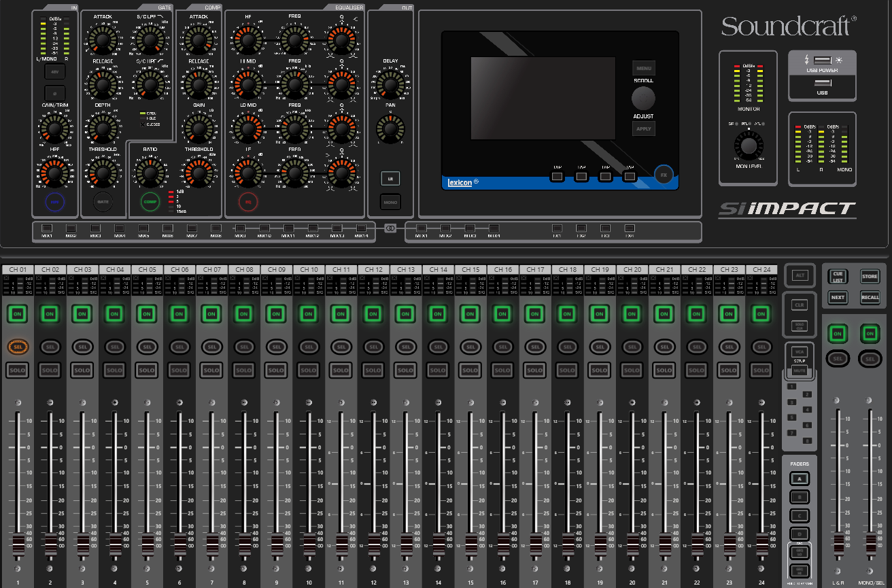Screen dimensions: 892x588
Task: Toggle the phase invert (ø) button
Action: pyautogui.click(x=55, y=92)
